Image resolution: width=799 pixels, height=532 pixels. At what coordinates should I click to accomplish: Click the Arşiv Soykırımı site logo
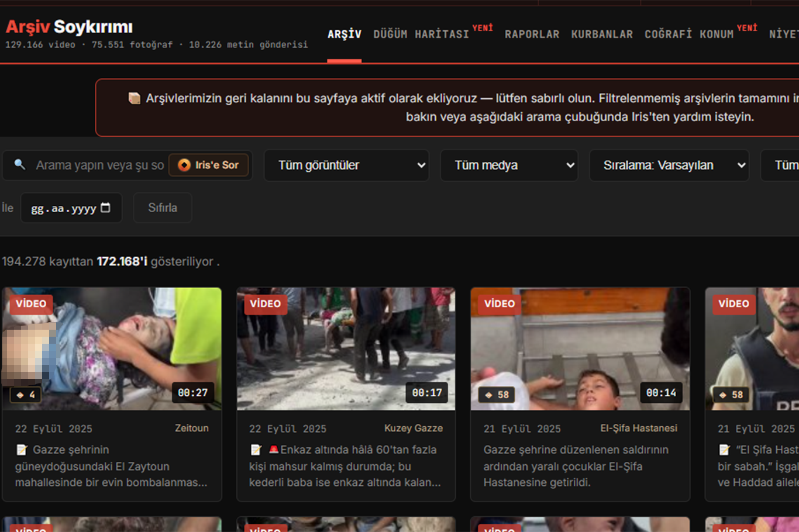[69, 27]
